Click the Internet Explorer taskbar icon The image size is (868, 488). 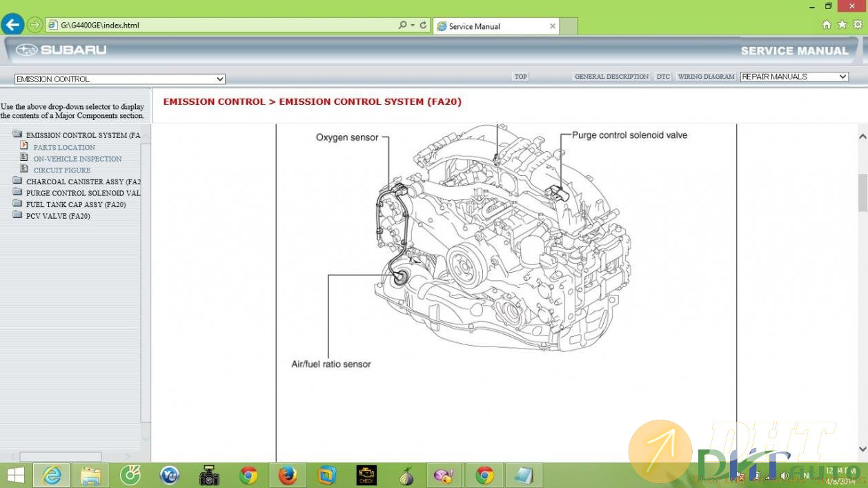(52, 476)
